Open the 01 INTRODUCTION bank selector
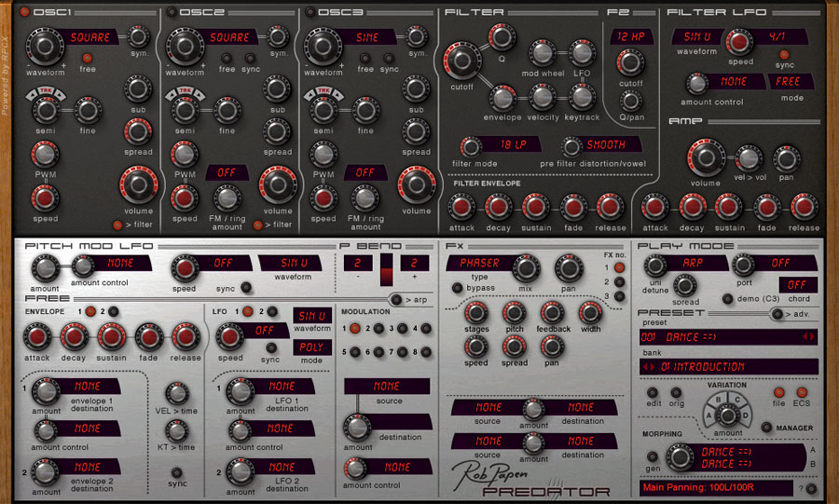 pos(728,367)
